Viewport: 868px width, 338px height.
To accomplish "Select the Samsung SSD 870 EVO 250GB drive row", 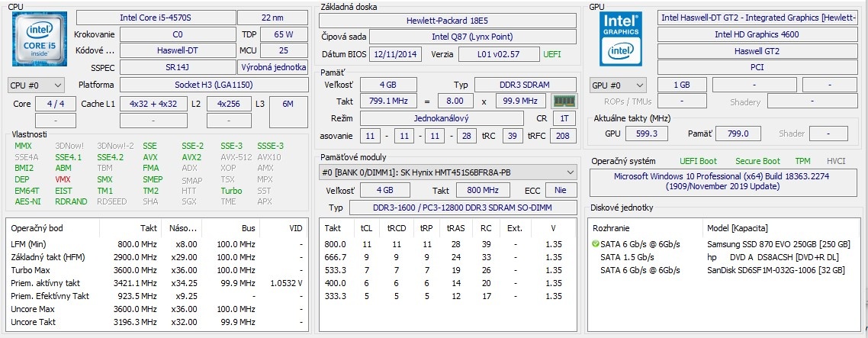I will [x=723, y=244].
